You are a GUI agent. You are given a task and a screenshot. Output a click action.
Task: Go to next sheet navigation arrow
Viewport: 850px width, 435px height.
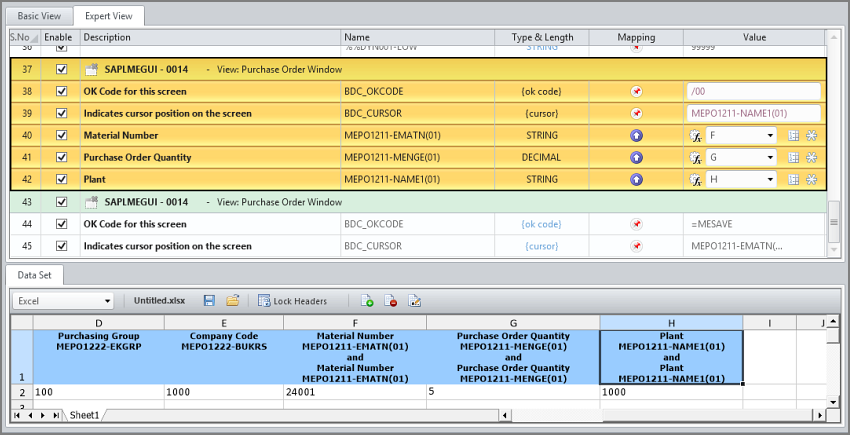pyautogui.click(x=43, y=415)
